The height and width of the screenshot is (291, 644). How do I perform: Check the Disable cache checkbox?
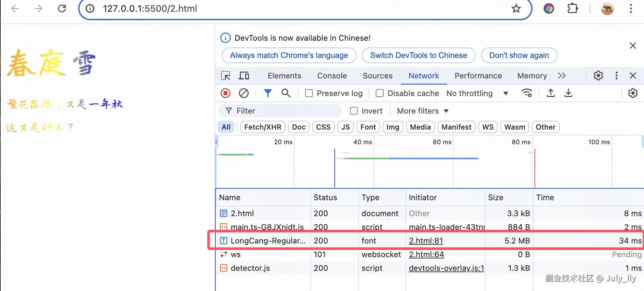coord(380,93)
